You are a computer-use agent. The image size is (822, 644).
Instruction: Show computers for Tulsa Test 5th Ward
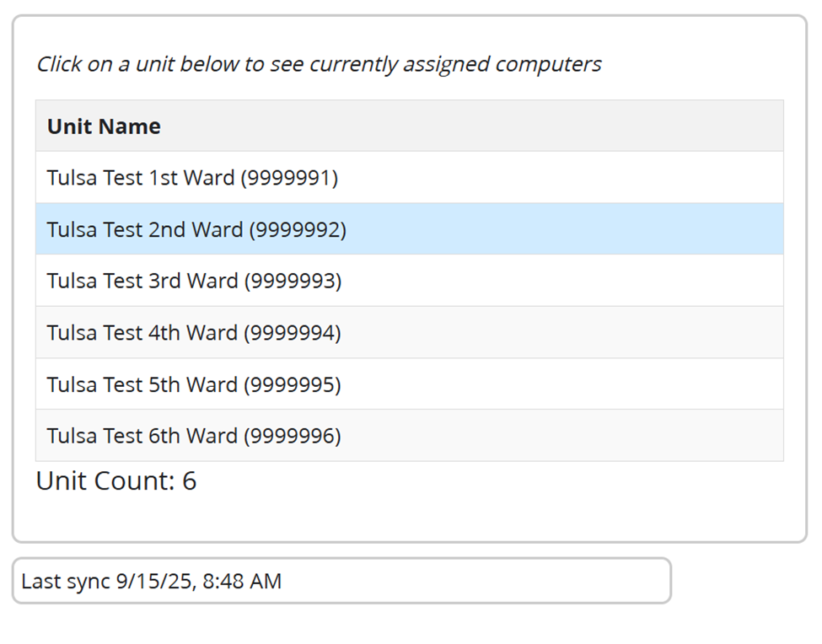(x=194, y=384)
